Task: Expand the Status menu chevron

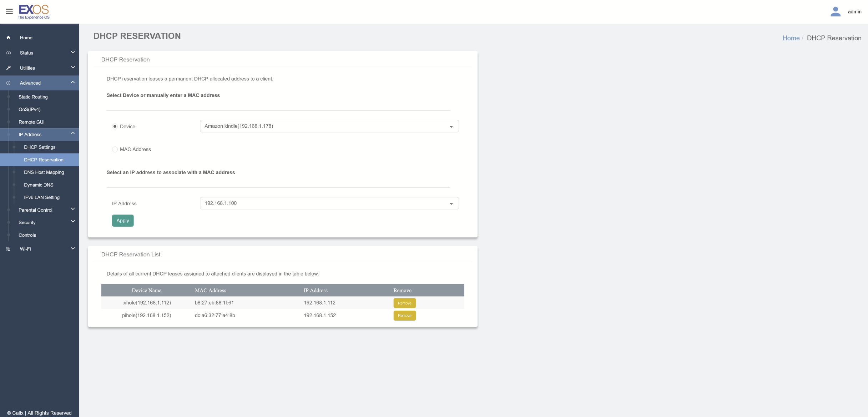Action: coord(73,52)
